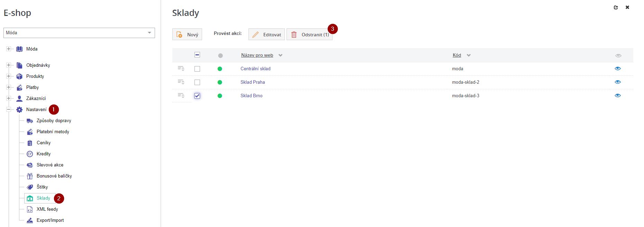Select Ceníky in the sidebar
Screen dimensions: 644x227
pyautogui.click(x=44, y=143)
